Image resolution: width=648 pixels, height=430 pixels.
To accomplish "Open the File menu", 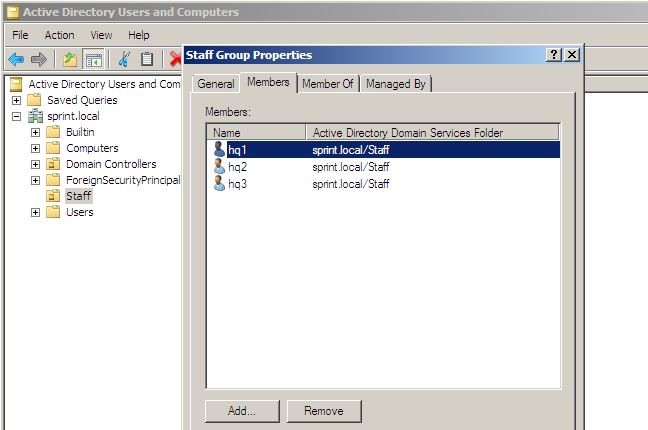I will tap(20, 35).
